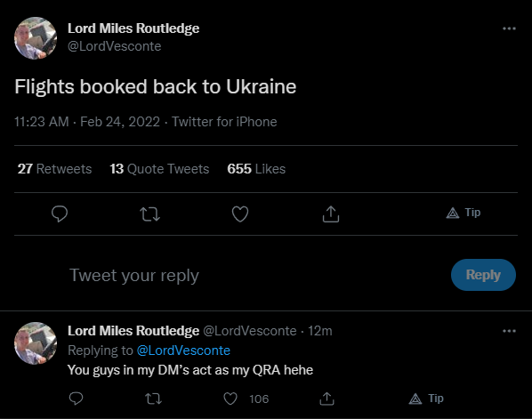
Task: View the 13 Quote Tweets
Action: [159, 169]
